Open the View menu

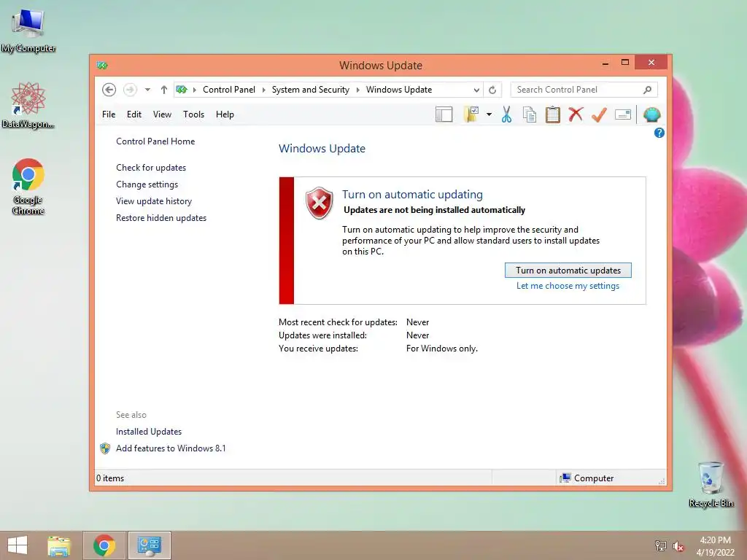click(x=162, y=114)
